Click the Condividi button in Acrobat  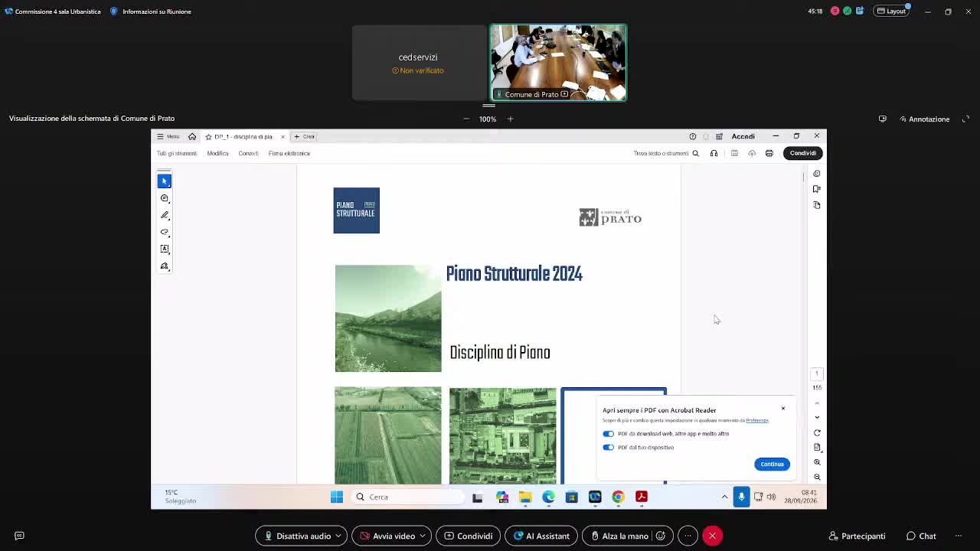803,153
